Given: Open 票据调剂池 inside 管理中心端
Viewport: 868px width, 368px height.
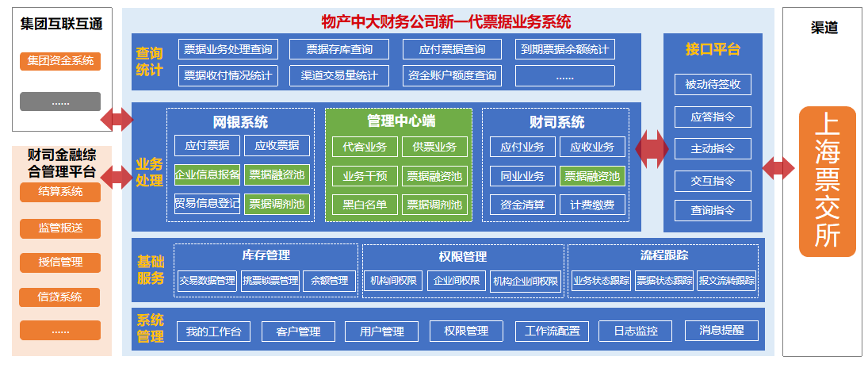Looking at the screenshot, I should (434, 205).
